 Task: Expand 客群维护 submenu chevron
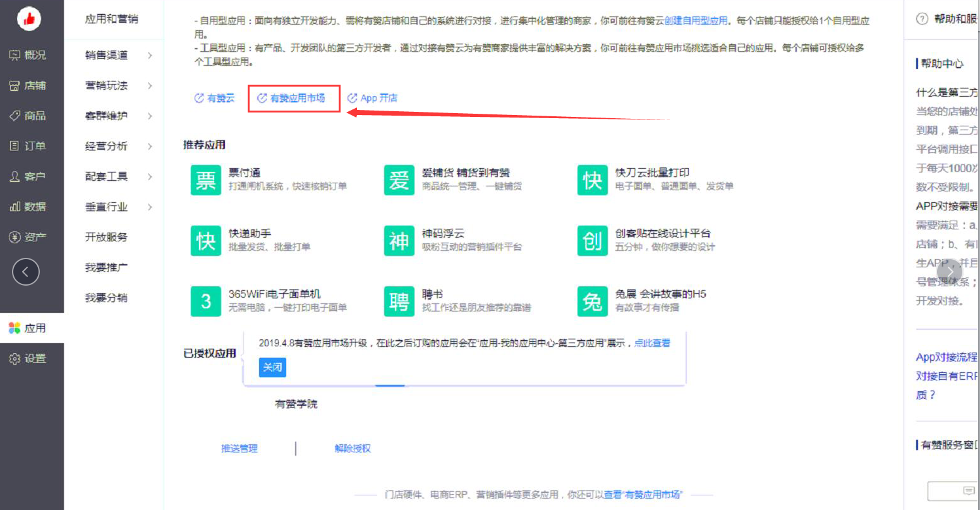150,116
